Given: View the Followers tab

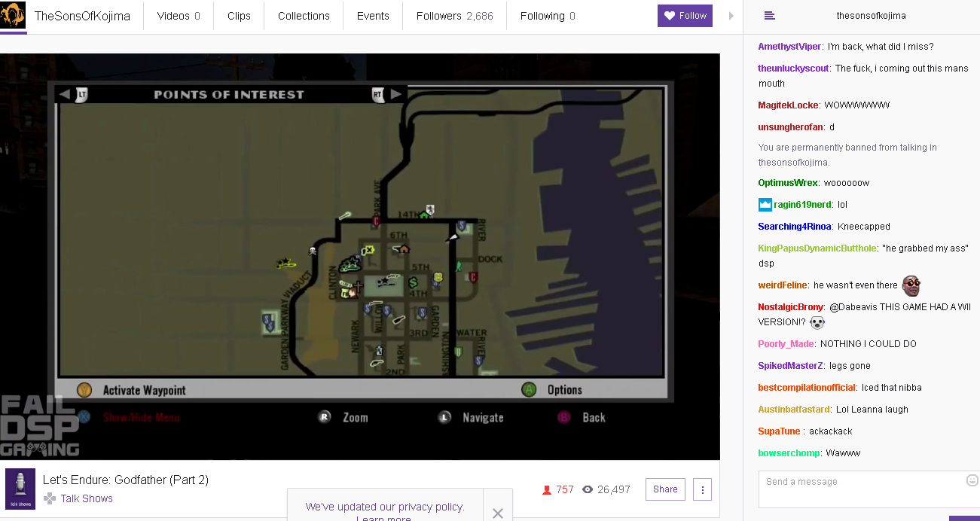Looking at the screenshot, I should 455,16.
